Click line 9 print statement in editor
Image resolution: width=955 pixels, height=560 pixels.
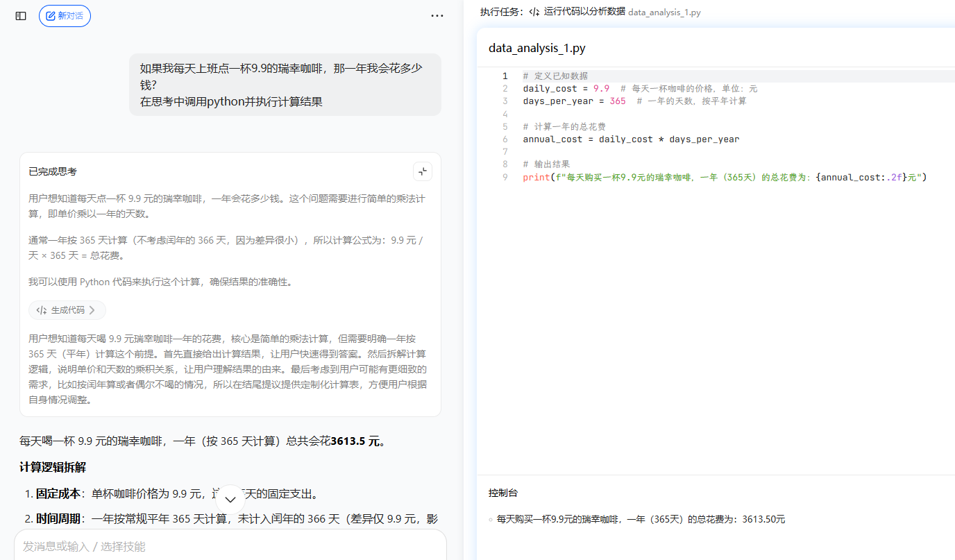pos(725,177)
